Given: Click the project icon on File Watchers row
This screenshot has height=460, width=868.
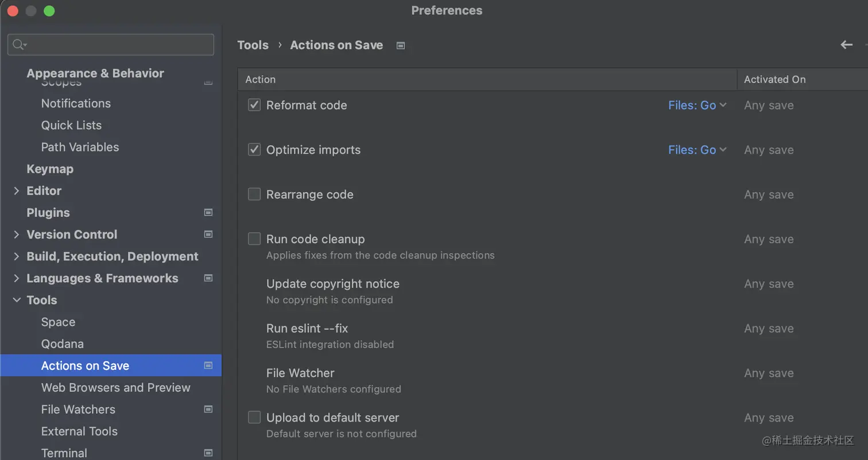Looking at the screenshot, I should (x=208, y=409).
